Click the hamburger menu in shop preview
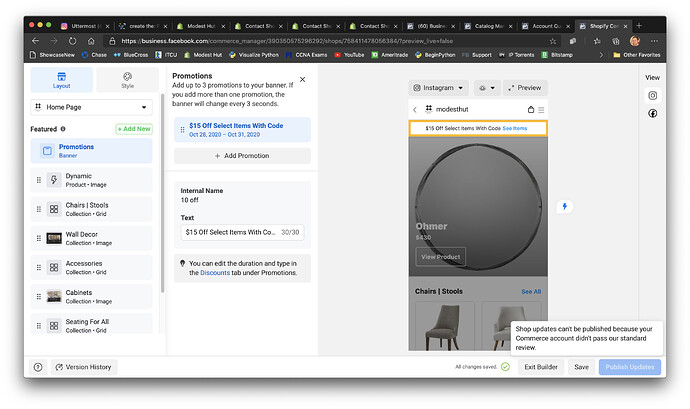Viewport: 690px width, 409px height. coord(542,109)
